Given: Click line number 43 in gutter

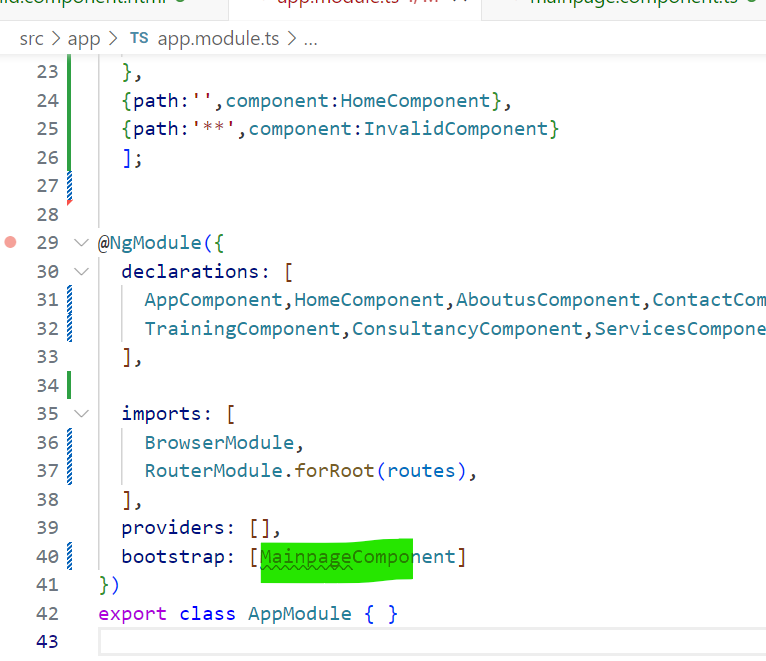Looking at the screenshot, I should click(47, 642).
